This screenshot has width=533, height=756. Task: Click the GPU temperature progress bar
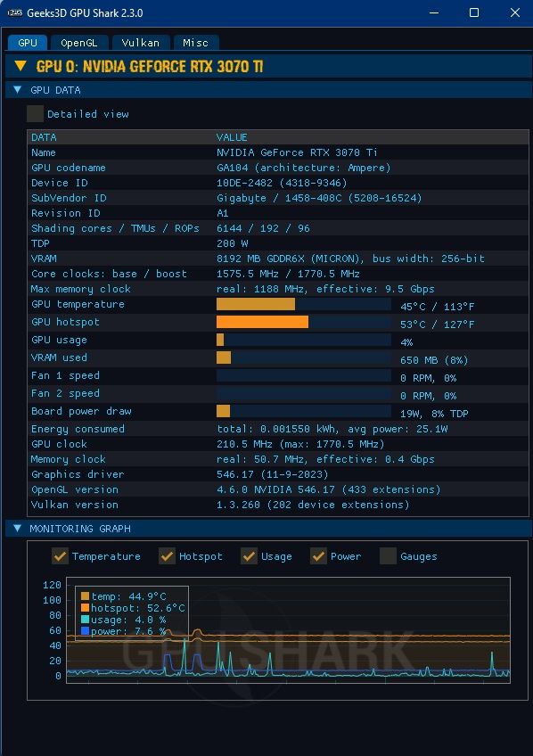click(x=304, y=304)
